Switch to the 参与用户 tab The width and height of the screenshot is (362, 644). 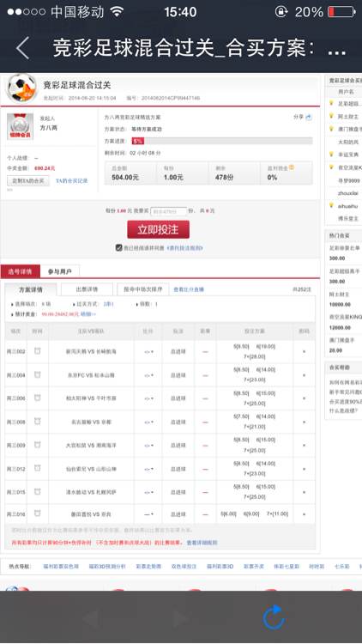(60, 271)
